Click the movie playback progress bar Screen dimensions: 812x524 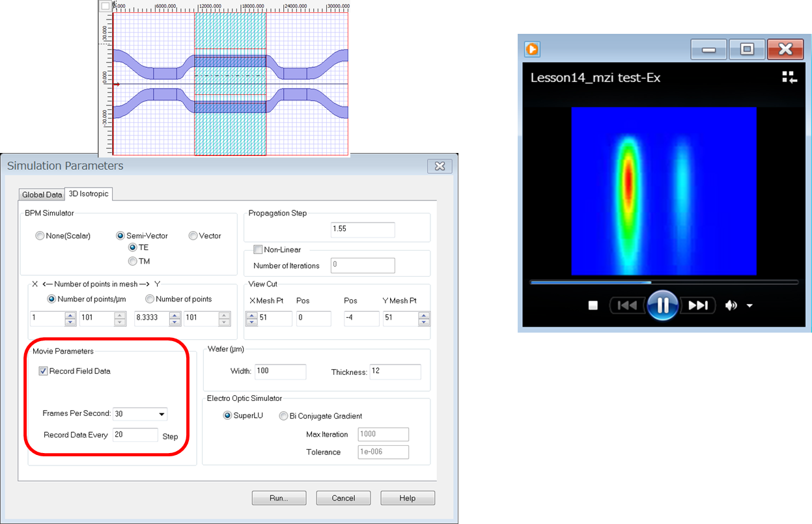coord(663,283)
